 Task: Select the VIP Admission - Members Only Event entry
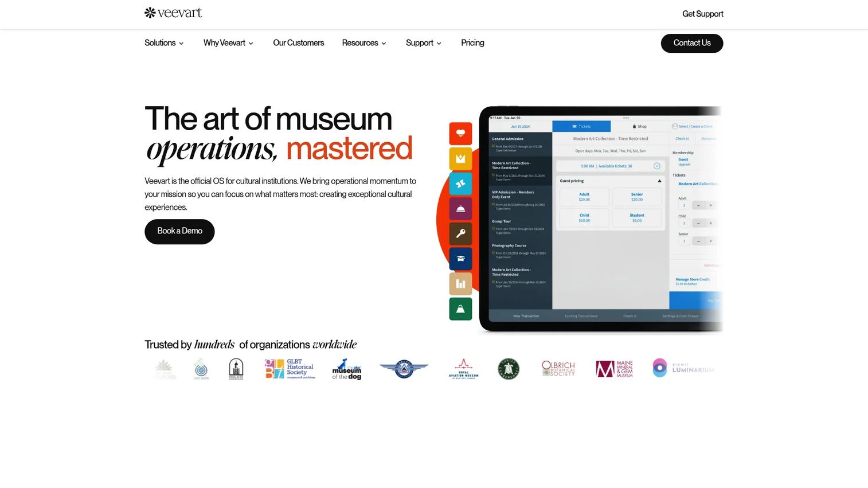520,200
